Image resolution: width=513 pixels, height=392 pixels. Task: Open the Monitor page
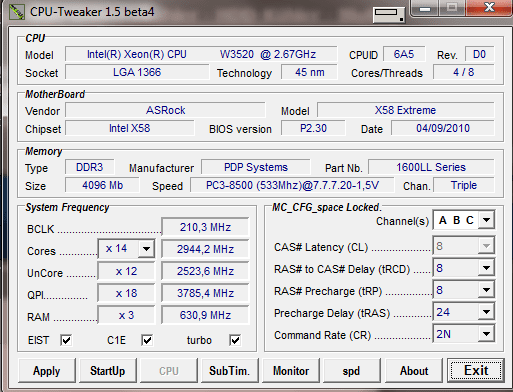coord(291,371)
